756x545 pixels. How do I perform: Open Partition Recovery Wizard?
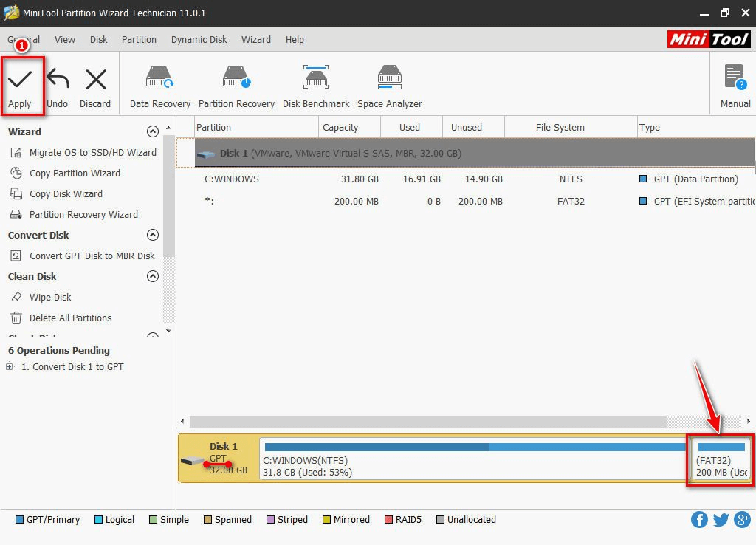(x=83, y=215)
